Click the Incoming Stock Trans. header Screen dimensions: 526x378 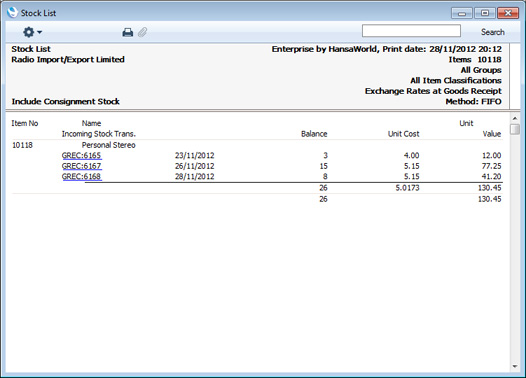click(99, 134)
